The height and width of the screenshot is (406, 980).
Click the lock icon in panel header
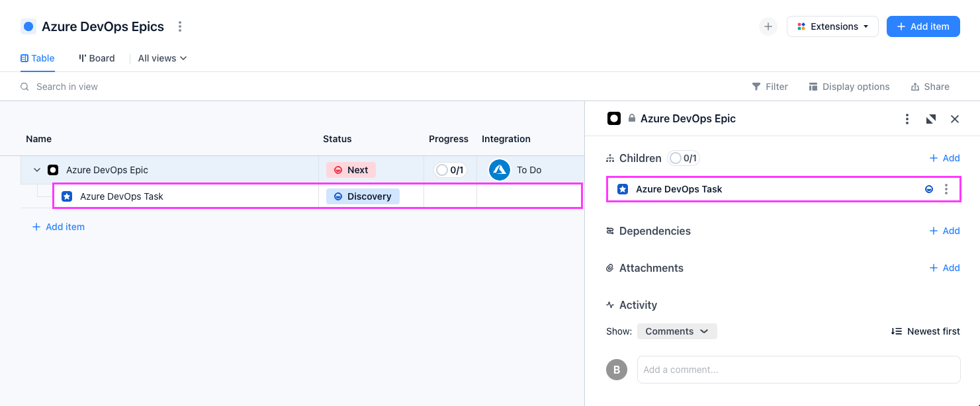[x=632, y=118]
